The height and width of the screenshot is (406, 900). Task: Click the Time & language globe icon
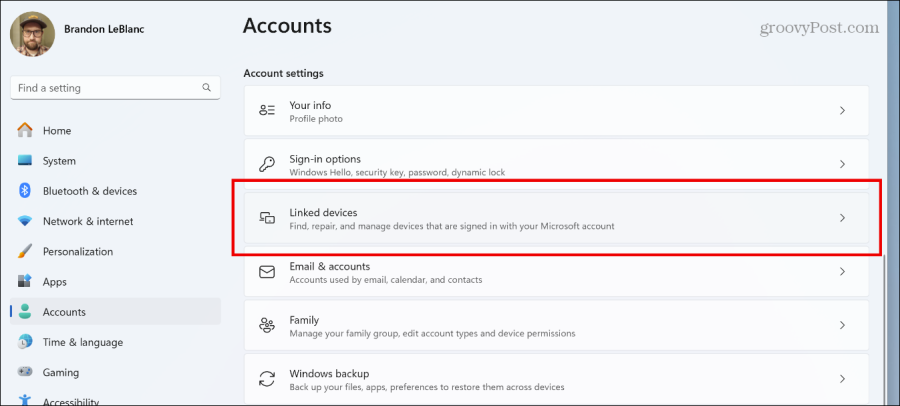(25, 342)
